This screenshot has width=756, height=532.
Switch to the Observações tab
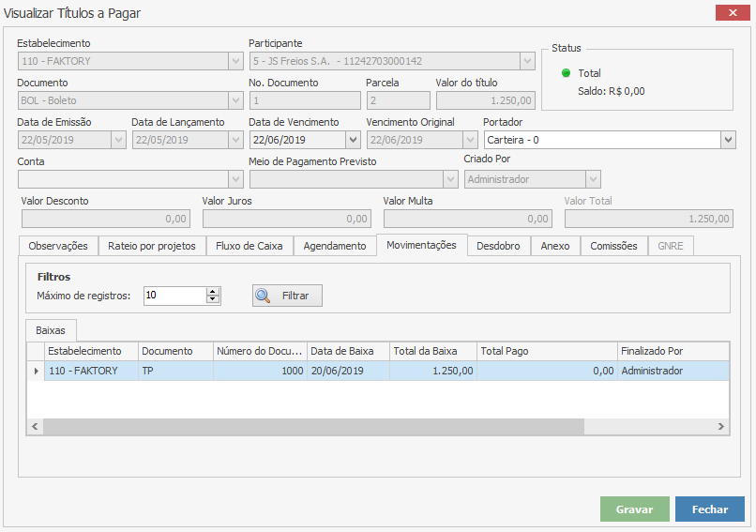57,246
